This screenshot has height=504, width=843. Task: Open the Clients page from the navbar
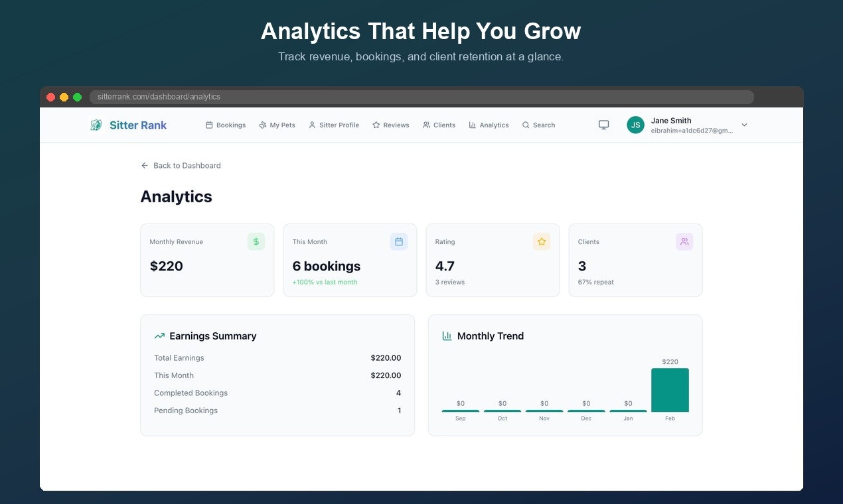pos(439,125)
